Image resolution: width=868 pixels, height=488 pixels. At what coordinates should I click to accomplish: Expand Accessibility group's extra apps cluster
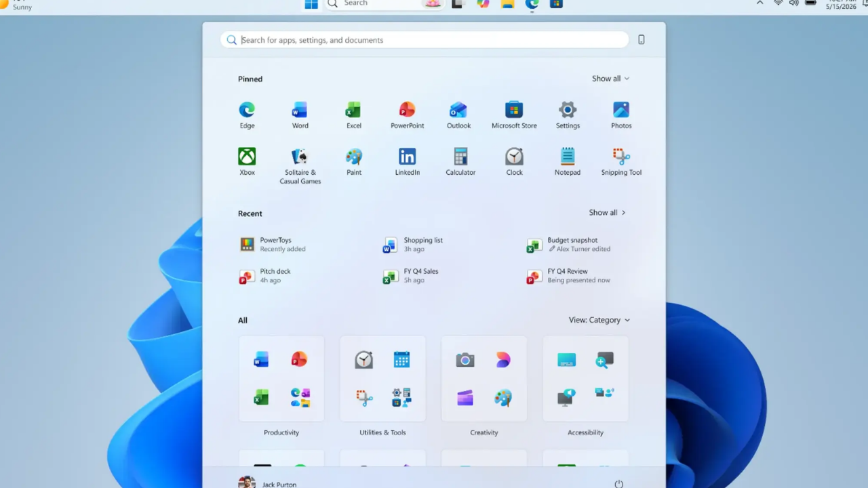tap(604, 394)
